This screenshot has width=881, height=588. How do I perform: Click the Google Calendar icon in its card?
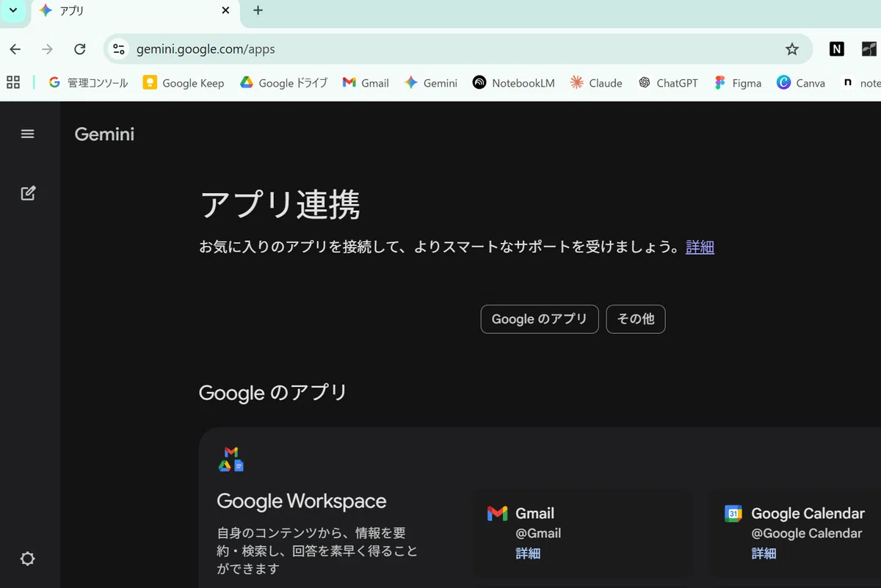pos(733,514)
